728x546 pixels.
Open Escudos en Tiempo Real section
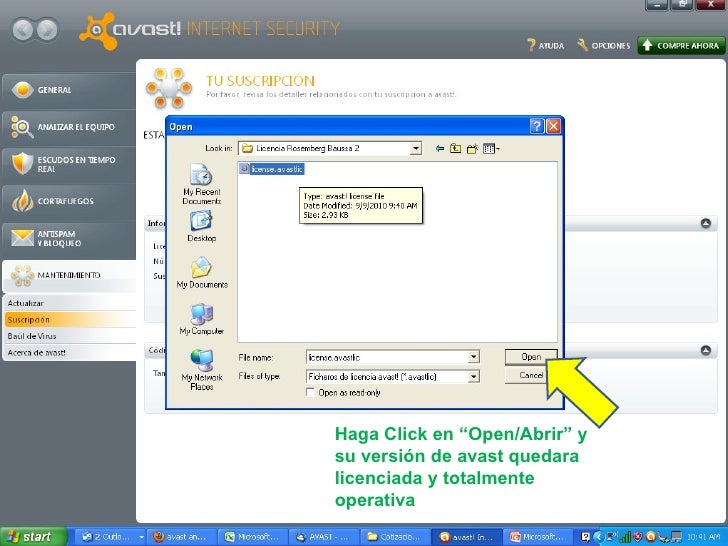click(x=69, y=164)
